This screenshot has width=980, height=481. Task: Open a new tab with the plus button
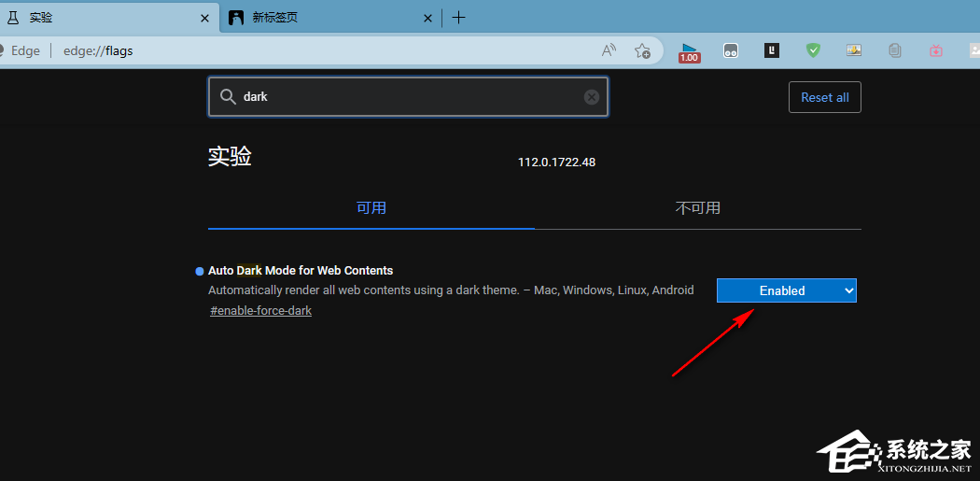coord(458,18)
